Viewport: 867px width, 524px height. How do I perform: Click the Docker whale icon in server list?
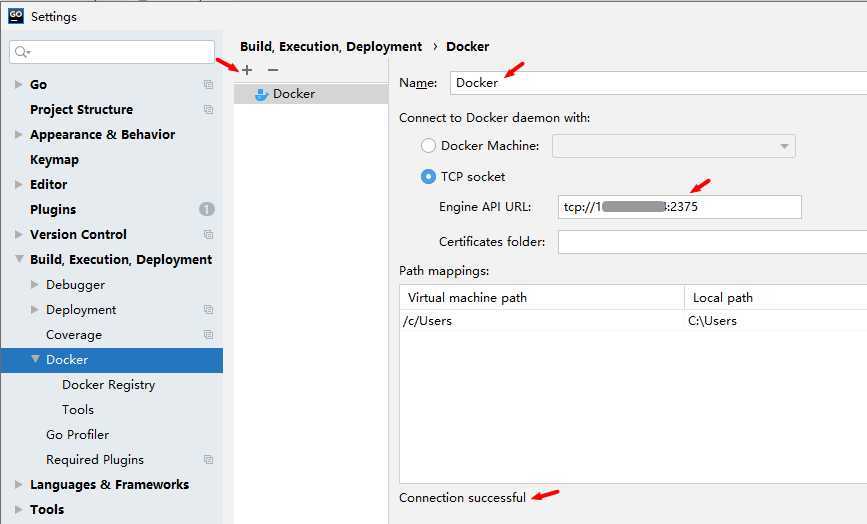261,95
